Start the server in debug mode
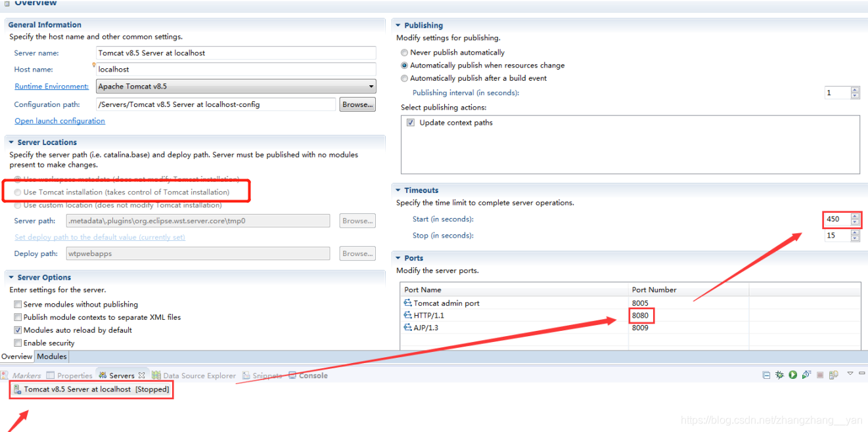This screenshot has width=868, height=432. tap(779, 375)
